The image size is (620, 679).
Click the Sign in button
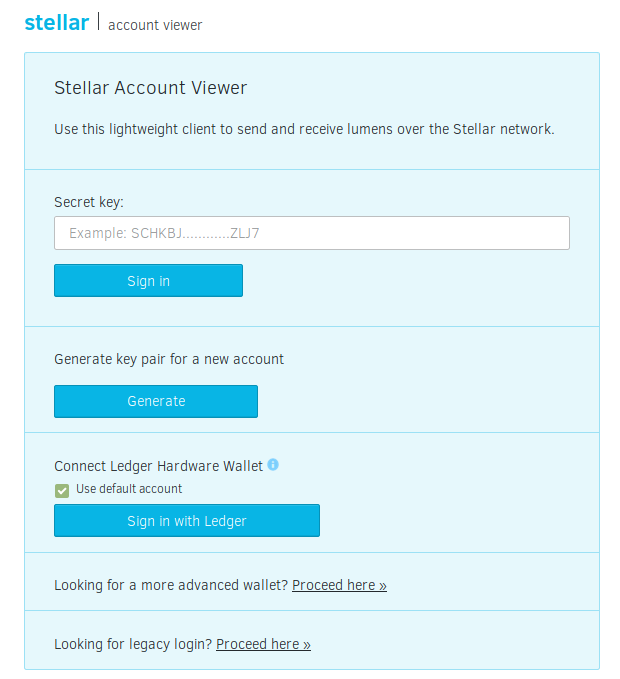(149, 281)
